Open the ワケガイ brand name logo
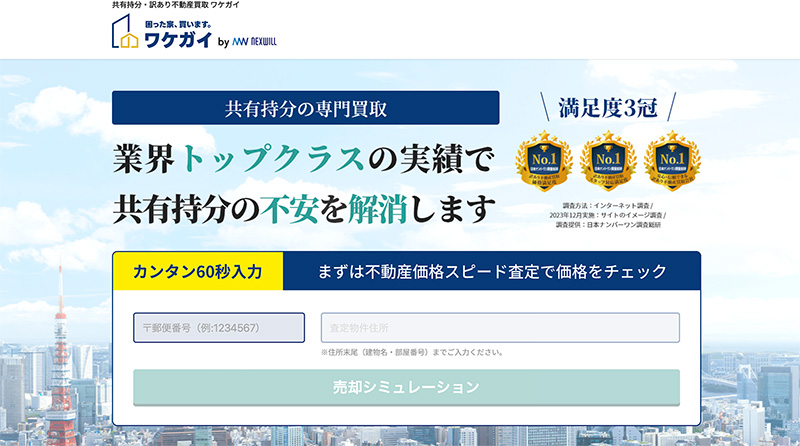The height and width of the screenshot is (446, 800). (x=178, y=39)
